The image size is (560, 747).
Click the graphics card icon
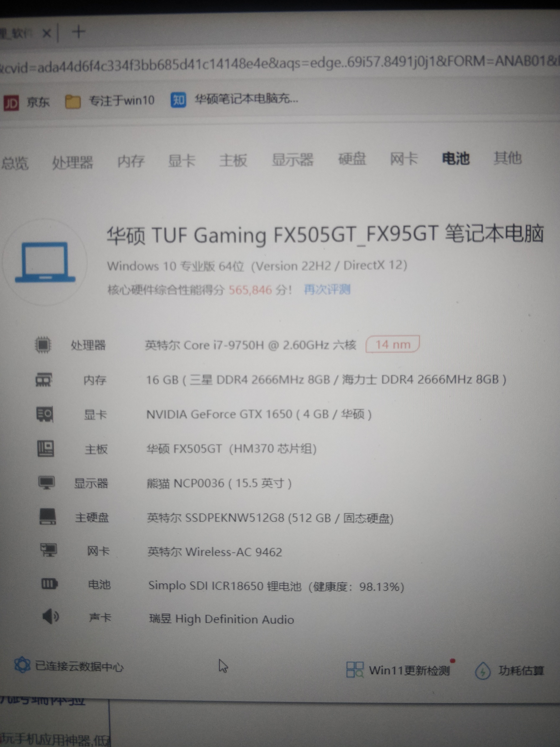click(44, 414)
